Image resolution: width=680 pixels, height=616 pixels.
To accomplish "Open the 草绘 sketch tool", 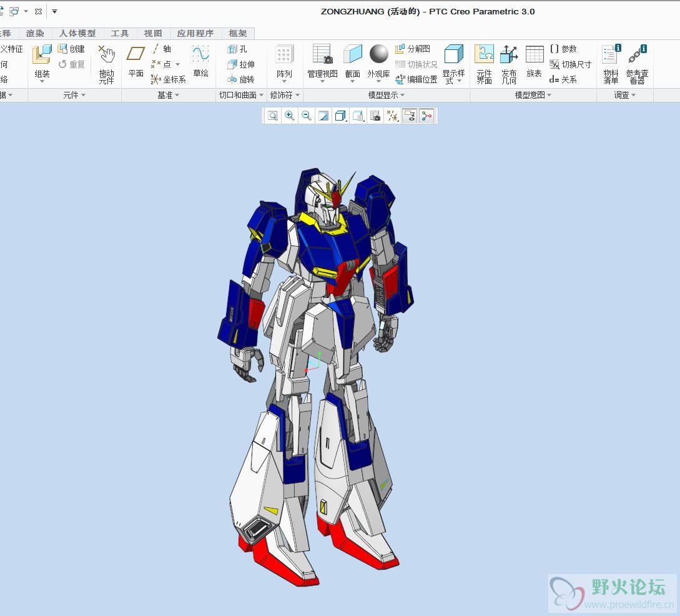I will click(x=200, y=62).
